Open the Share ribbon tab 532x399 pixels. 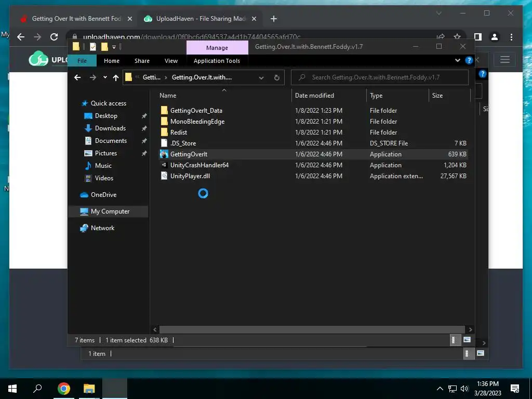(142, 61)
